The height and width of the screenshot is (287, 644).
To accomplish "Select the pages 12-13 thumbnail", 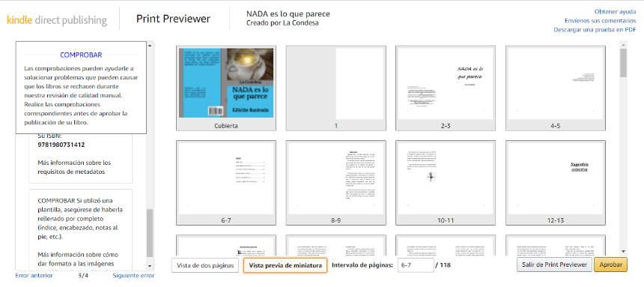I will click(x=556, y=183).
